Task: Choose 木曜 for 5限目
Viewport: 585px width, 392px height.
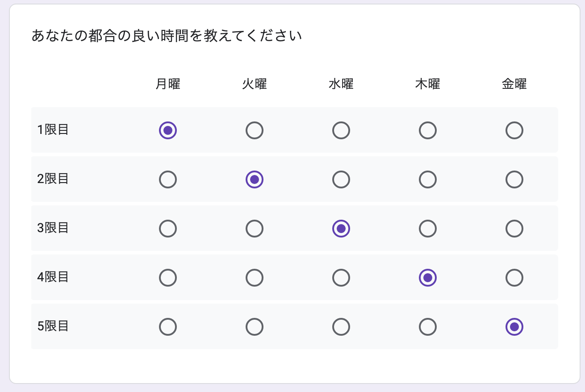Action: (x=428, y=327)
